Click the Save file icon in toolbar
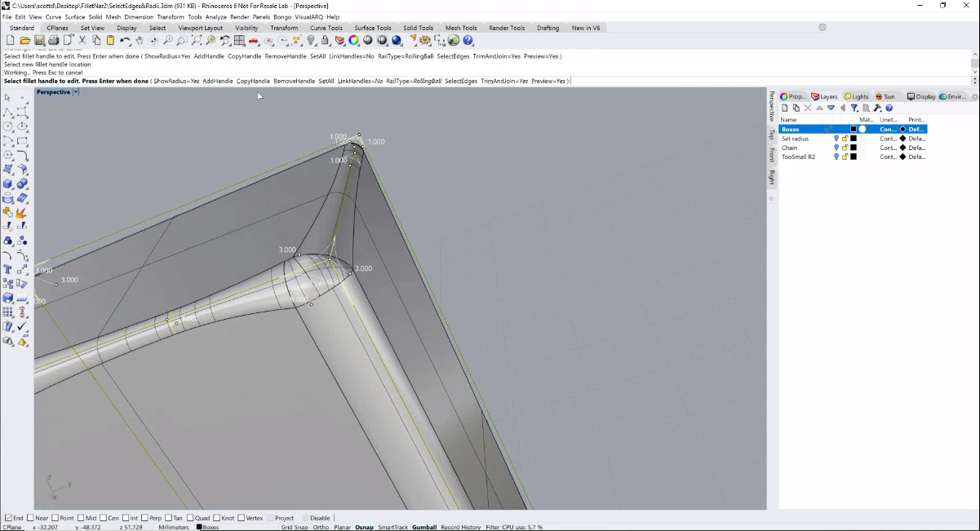The height and width of the screenshot is (531, 980). [39, 40]
